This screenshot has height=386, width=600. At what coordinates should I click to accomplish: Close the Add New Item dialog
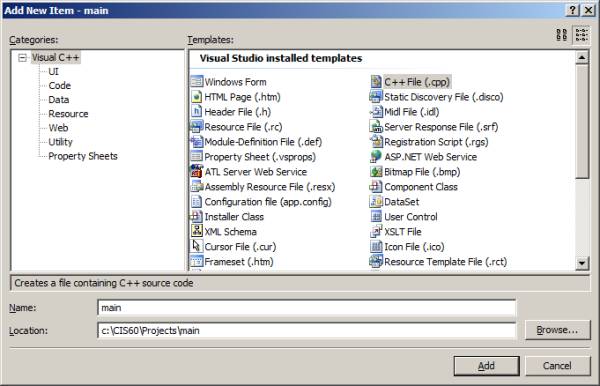point(589,10)
